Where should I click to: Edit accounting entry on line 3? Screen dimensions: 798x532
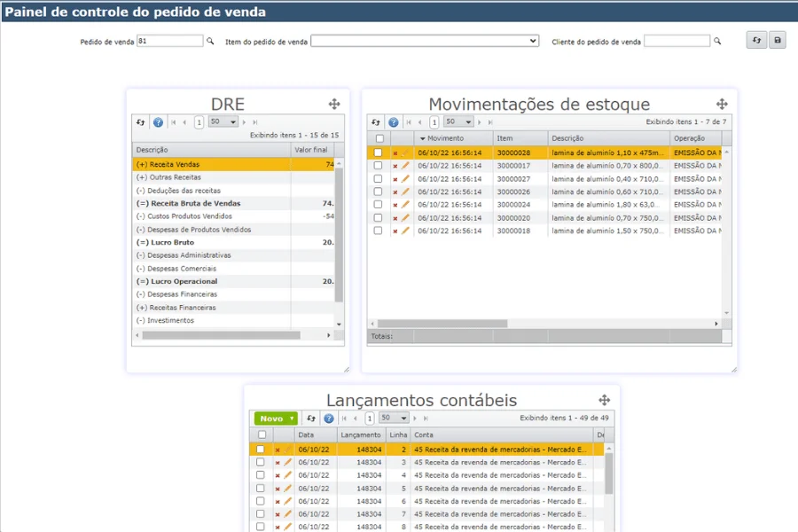click(x=287, y=462)
